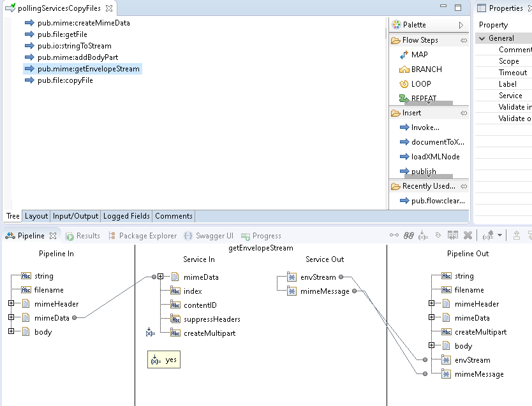Viewport: 532px width, 406px height.
Task: Expand the mimeHeader node in Pipeline In
Action: (x=11, y=303)
